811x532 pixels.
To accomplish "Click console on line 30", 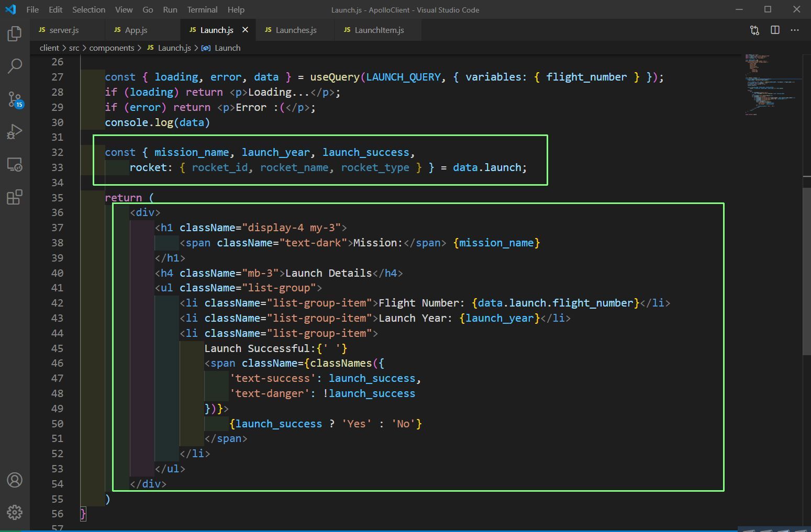I will [x=126, y=122].
